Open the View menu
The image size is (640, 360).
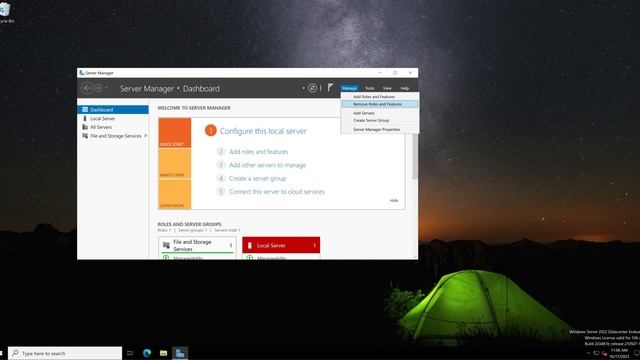point(387,88)
